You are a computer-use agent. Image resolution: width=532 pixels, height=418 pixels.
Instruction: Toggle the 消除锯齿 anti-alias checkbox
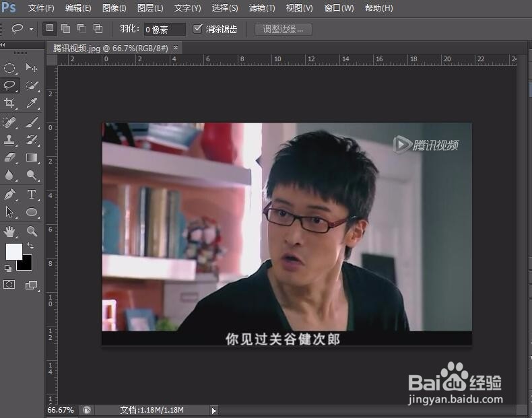(197, 28)
